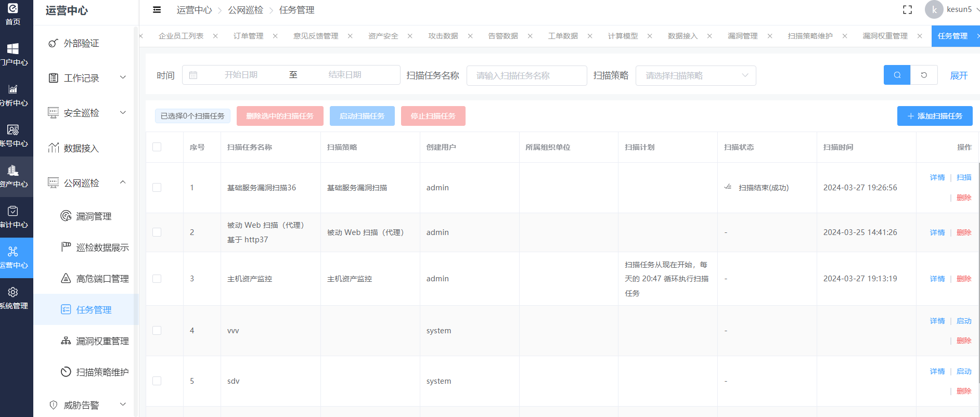The image size is (980, 417).
Task: Switch to 工单数据 tab
Action: click(563, 36)
